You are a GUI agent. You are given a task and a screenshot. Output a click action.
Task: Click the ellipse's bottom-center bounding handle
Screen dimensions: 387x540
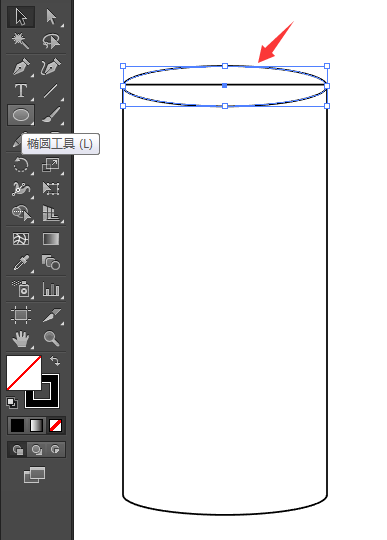(x=225, y=106)
